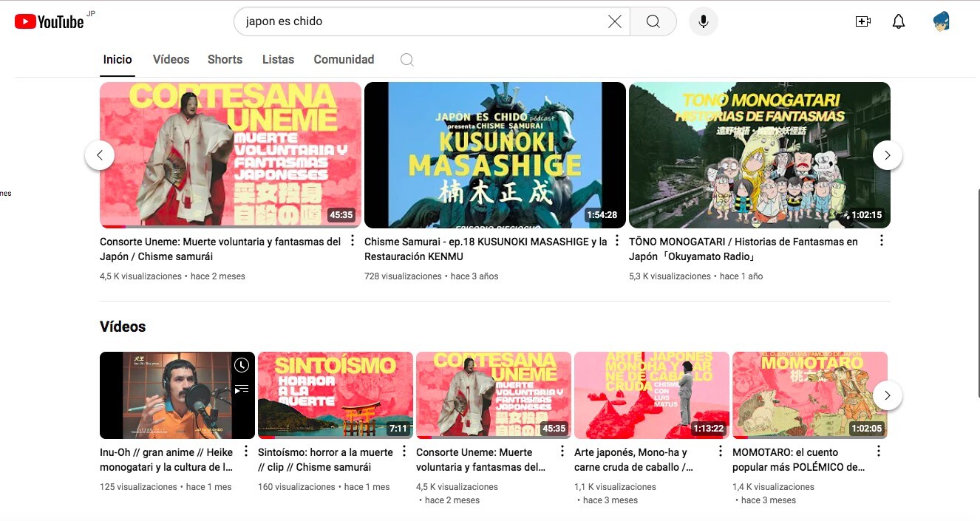Open the notifications bell
980x521 pixels.
tap(898, 21)
